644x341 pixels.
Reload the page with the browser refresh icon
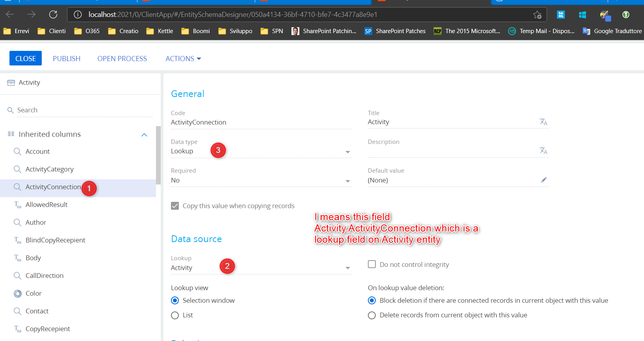tap(53, 15)
